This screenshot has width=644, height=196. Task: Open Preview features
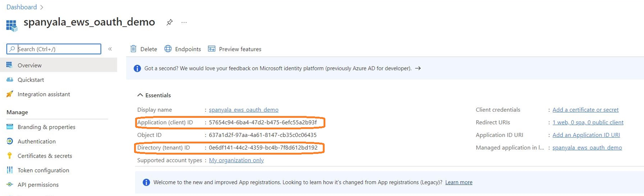[235, 49]
